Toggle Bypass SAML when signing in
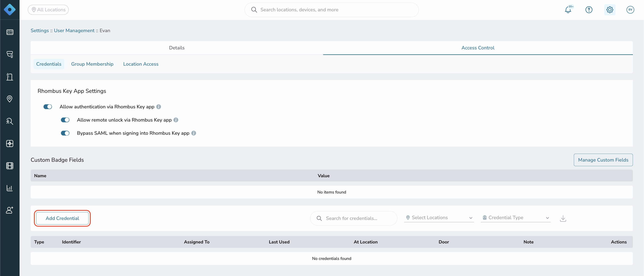Image resolution: width=644 pixels, height=276 pixels. (65, 133)
